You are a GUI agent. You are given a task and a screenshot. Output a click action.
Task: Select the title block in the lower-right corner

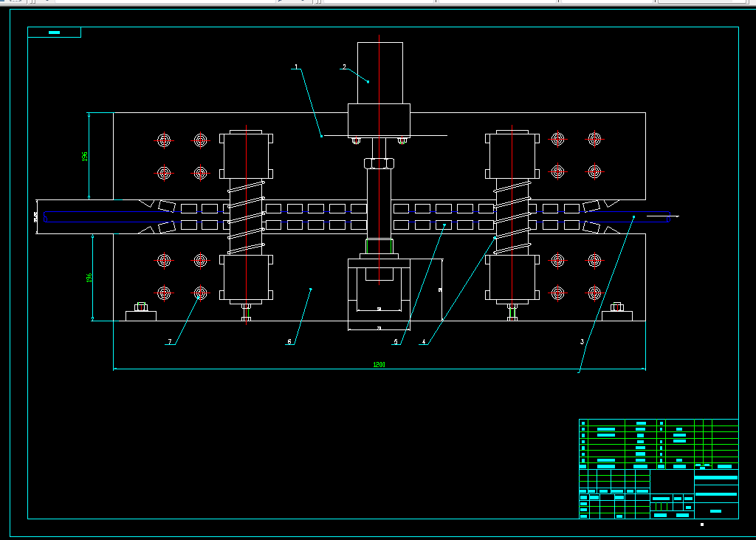[x=659, y=469]
